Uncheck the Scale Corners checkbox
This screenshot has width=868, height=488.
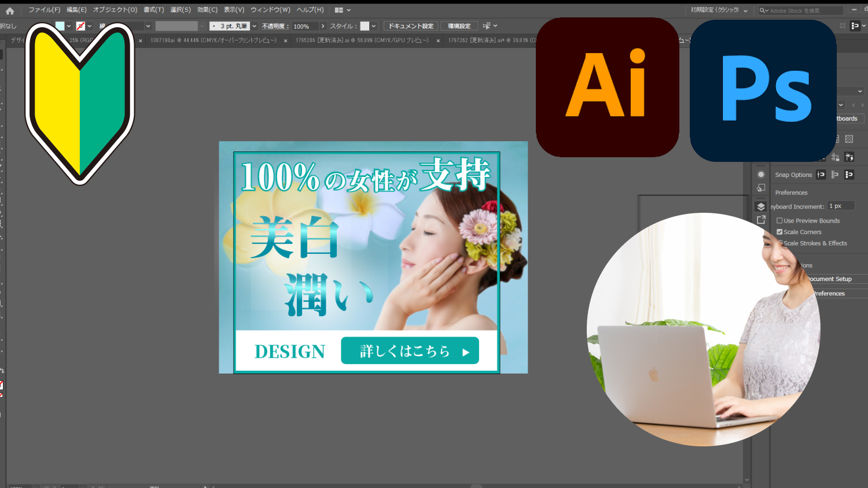[x=779, y=232]
